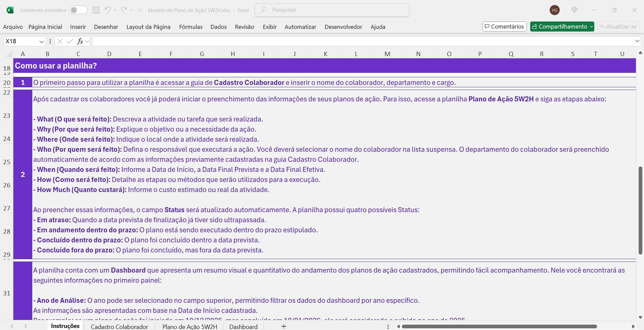
Task: Expand the formula bar chevron
Action: pos(637,41)
